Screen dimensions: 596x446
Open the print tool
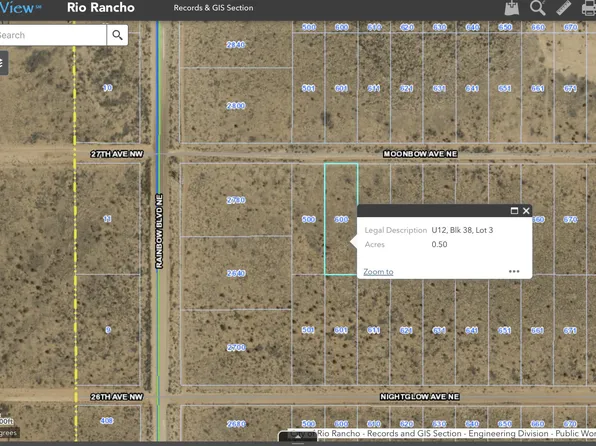588,8
